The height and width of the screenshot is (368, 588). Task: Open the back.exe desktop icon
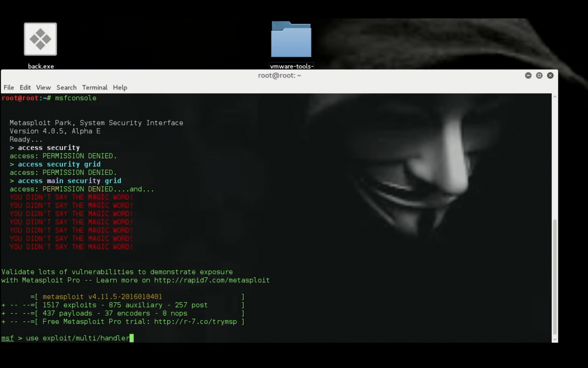click(x=40, y=39)
